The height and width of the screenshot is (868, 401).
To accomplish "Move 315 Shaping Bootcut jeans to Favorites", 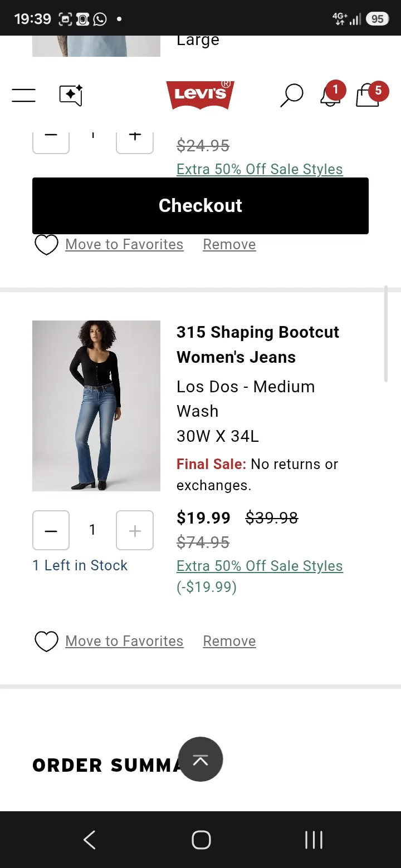I will pyautogui.click(x=124, y=641).
